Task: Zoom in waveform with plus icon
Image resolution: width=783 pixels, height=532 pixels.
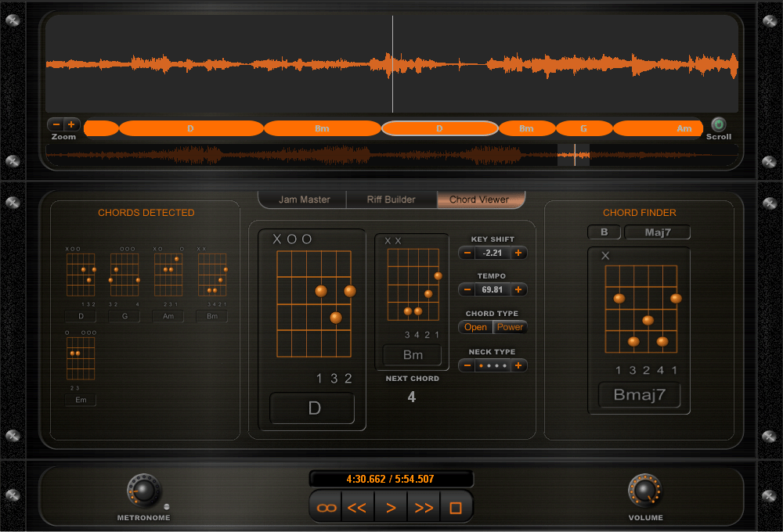Action: [x=71, y=124]
